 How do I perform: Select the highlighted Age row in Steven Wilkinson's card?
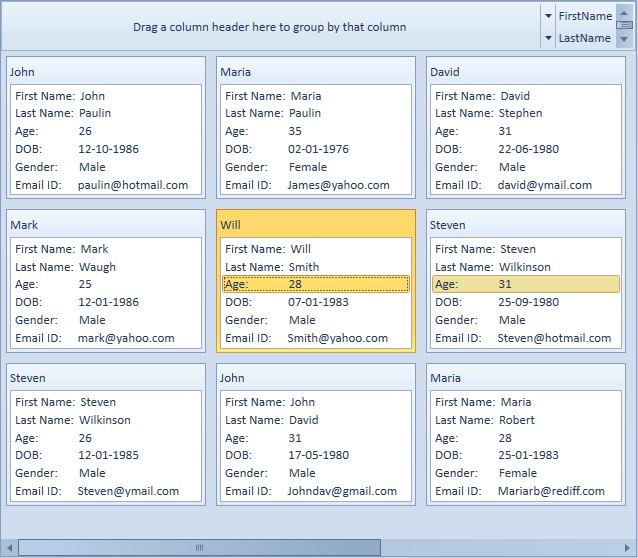pos(526,284)
